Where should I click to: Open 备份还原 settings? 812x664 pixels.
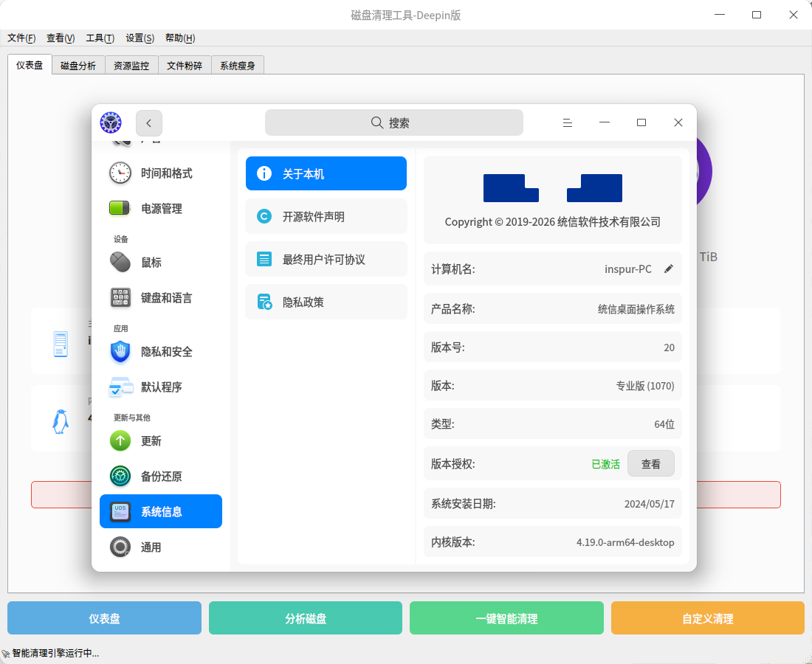coord(160,476)
